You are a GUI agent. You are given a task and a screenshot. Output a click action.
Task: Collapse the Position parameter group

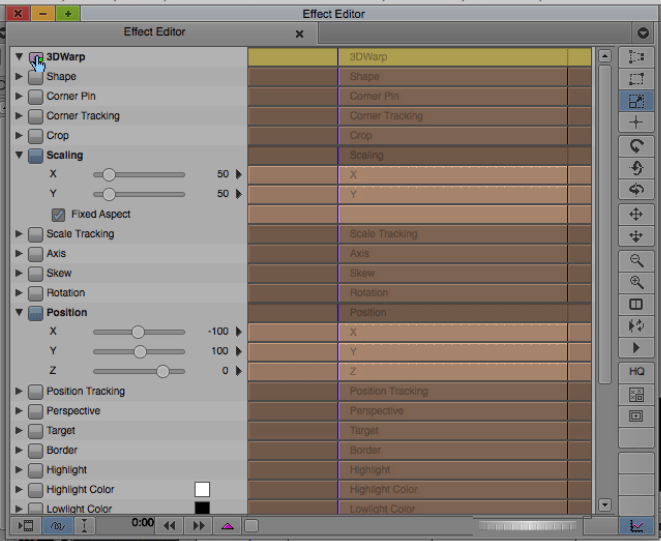(x=19, y=312)
